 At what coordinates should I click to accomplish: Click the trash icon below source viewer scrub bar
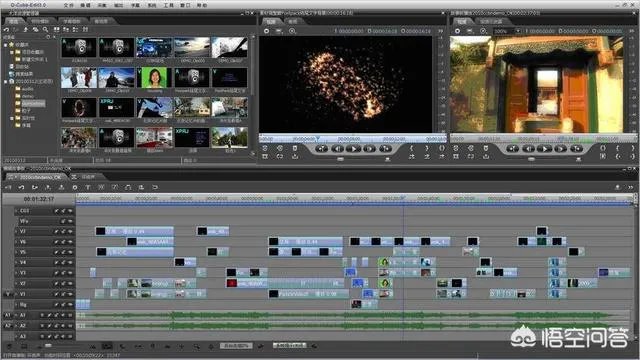(x=295, y=149)
